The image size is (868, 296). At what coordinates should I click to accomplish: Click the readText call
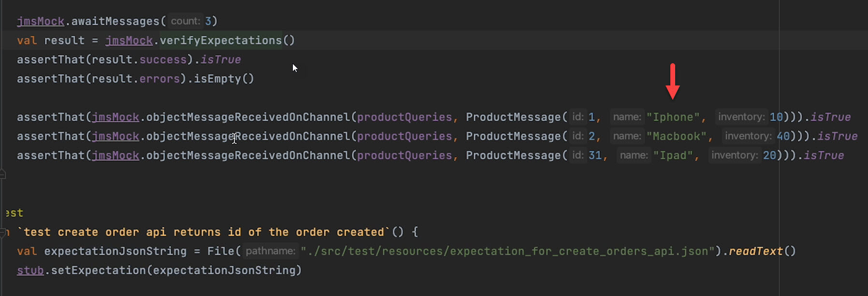755,251
